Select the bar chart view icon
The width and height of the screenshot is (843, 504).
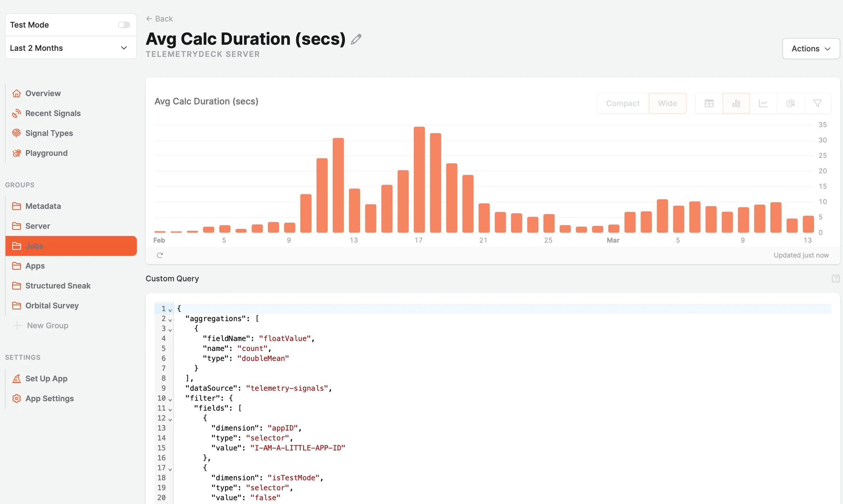pyautogui.click(x=736, y=103)
